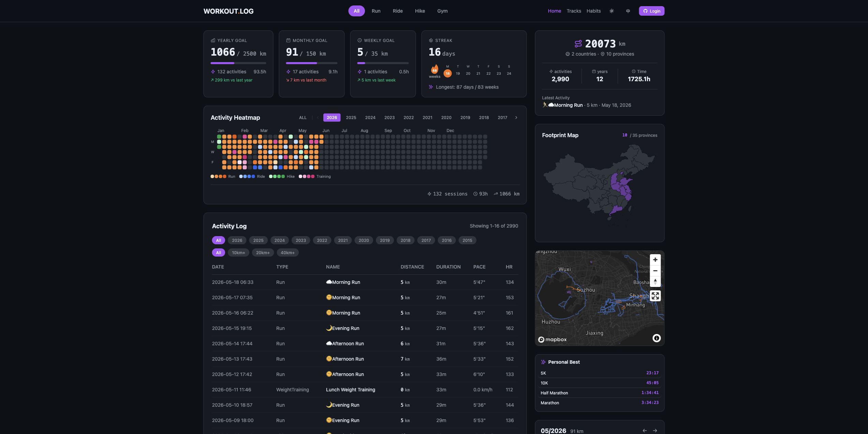Click the Weekly Goal progress bar
Screen dimensions: 868x434
click(383, 63)
